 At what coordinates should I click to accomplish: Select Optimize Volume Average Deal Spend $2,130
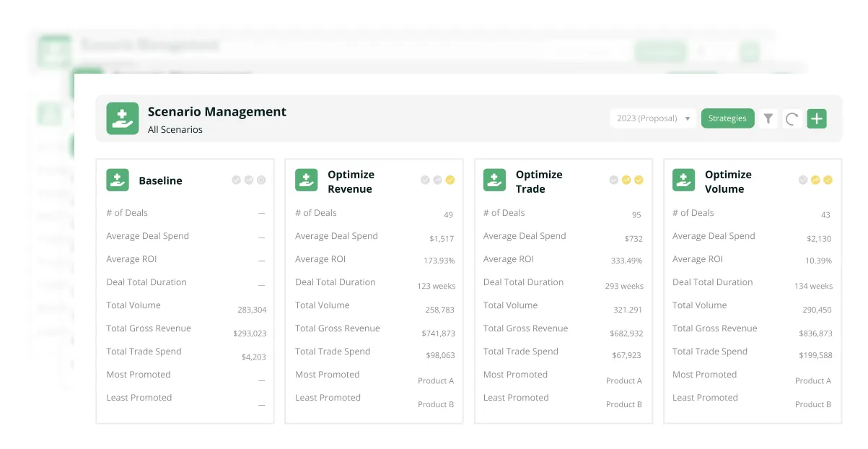point(819,238)
